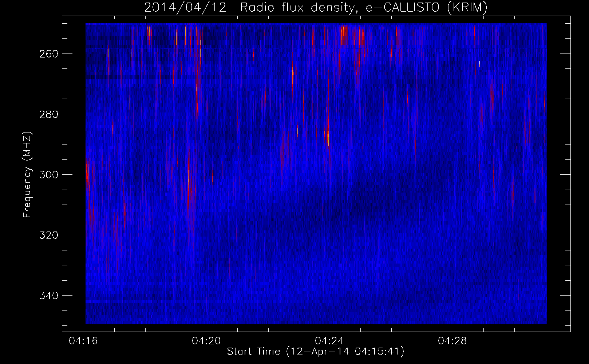Click the 'Frequency (MHZ)' axis label
Image resolution: width=589 pixels, height=364 pixels.
coord(27,175)
